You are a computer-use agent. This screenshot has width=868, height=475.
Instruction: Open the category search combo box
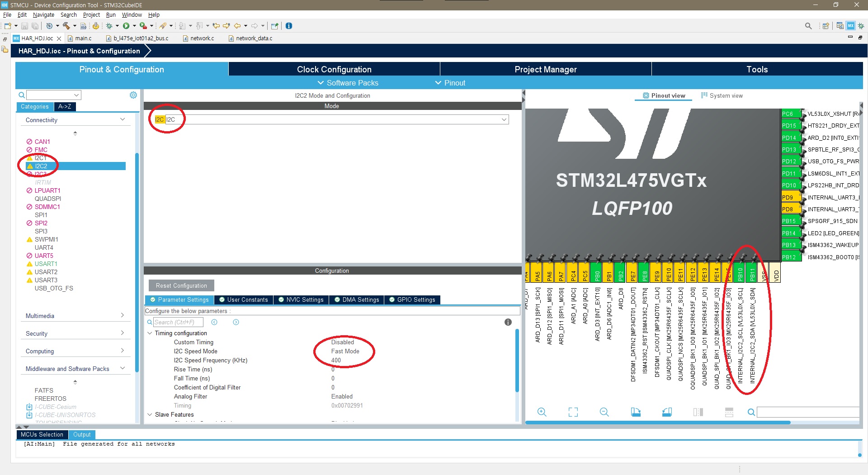click(x=53, y=95)
